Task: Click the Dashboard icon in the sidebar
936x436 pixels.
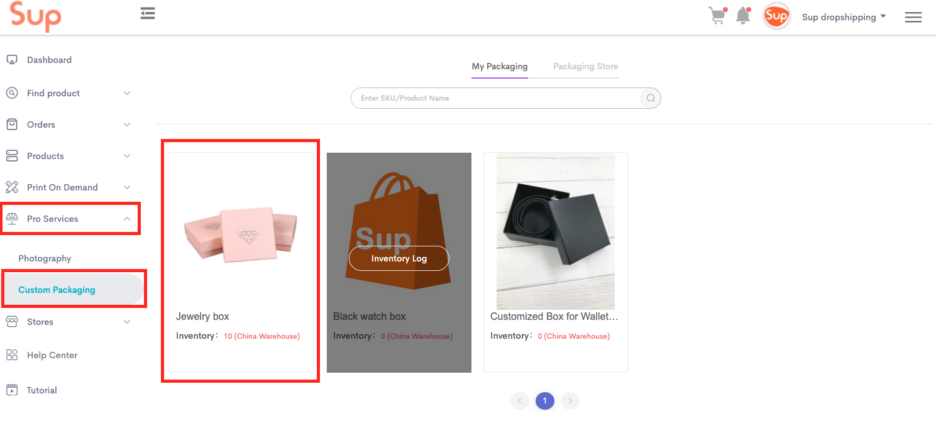Action: tap(11, 60)
